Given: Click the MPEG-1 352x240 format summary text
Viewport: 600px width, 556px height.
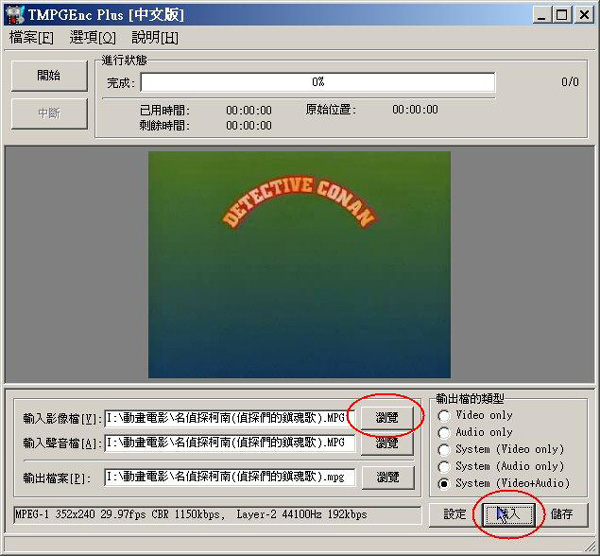Looking at the screenshot, I should [191, 515].
